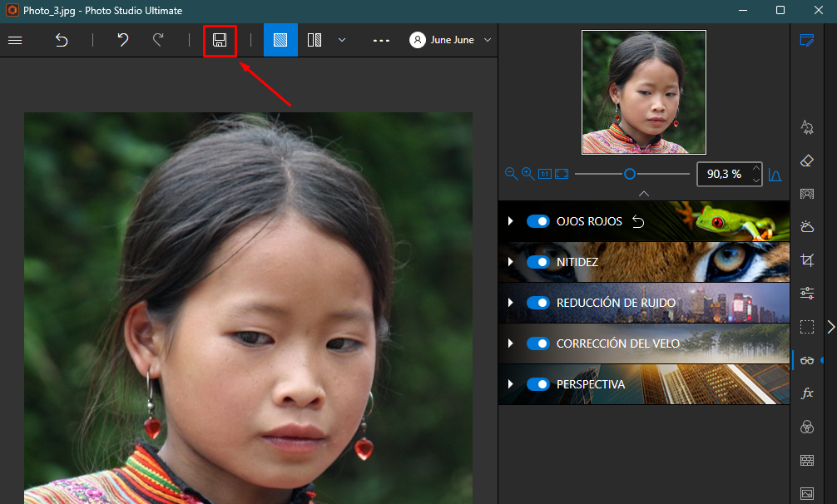Expand the Perspectiva section

click(x=511, y=384)
